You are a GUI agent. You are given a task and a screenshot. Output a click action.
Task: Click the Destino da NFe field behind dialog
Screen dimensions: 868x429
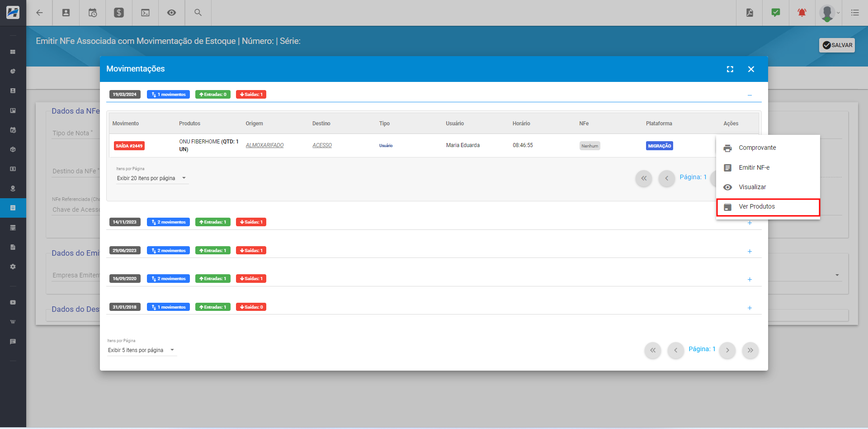point(76,171)
